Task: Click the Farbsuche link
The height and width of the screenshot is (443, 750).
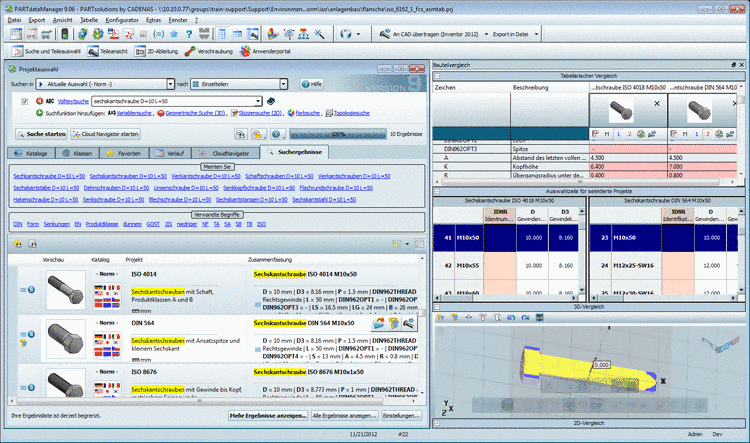Action: coord(308,113)
